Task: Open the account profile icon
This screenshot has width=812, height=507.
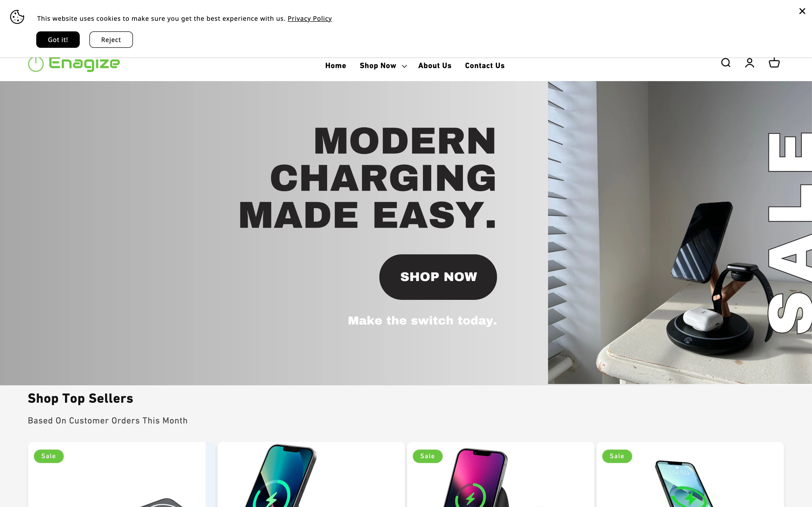Action: click(750, 63)
